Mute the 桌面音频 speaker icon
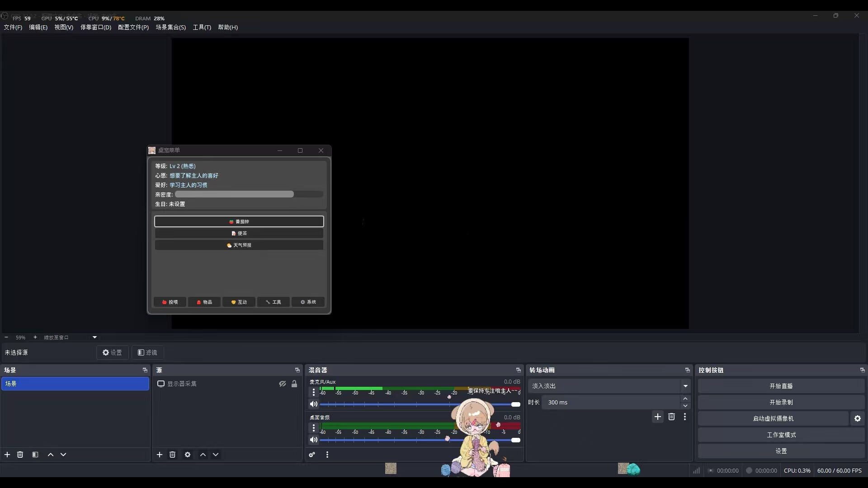 [313, 440]
